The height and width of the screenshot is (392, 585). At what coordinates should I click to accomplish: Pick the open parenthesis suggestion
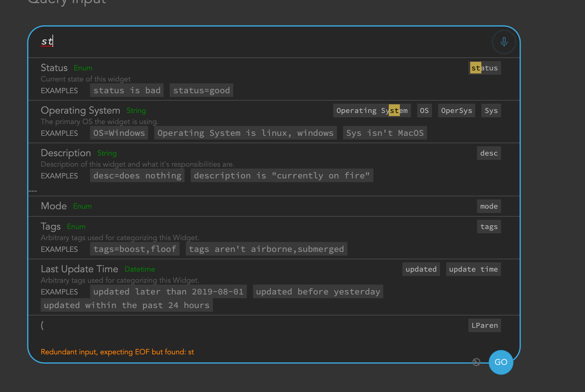pyautogui.click(x=42, y=325)
